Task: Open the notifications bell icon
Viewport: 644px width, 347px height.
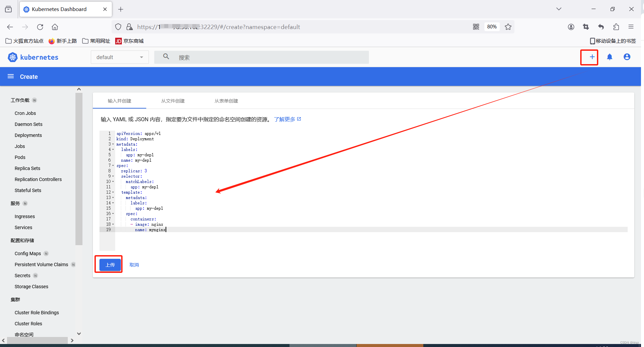Action: 610,57
